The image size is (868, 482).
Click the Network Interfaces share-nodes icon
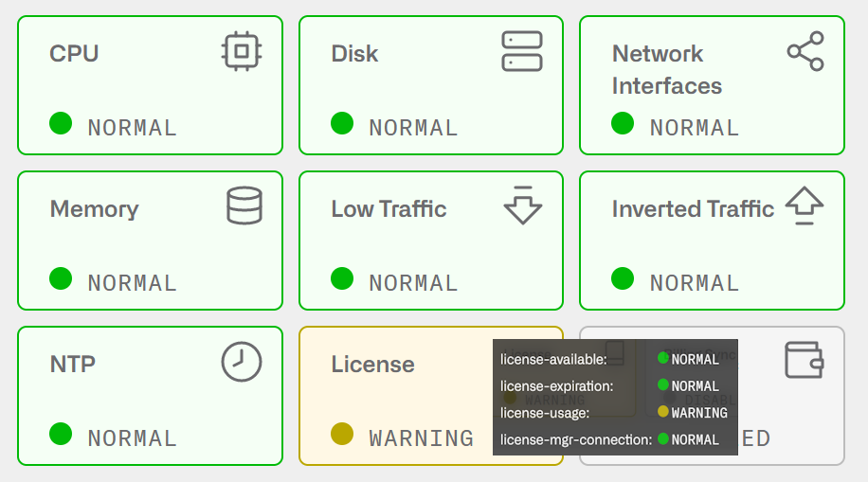(805, 51)
